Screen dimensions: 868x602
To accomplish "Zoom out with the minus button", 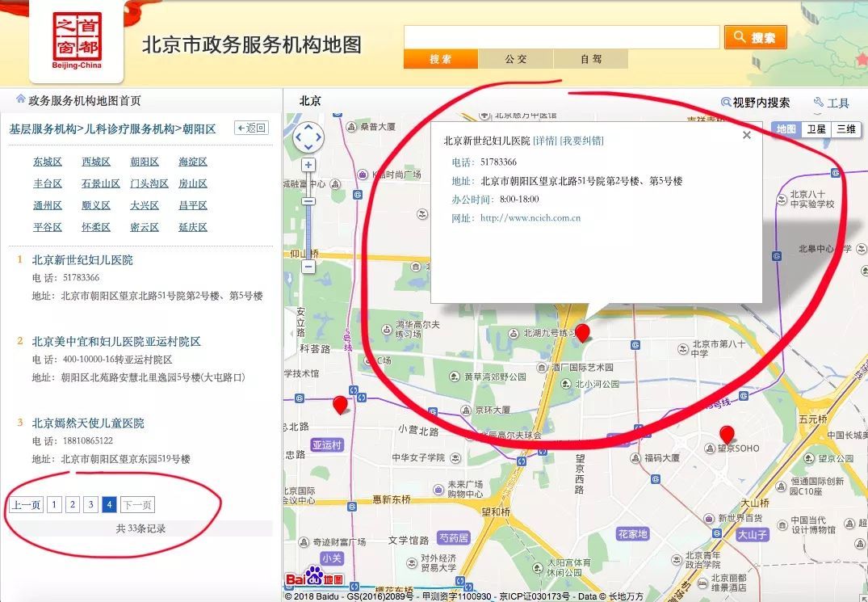I will pos(308,267).
